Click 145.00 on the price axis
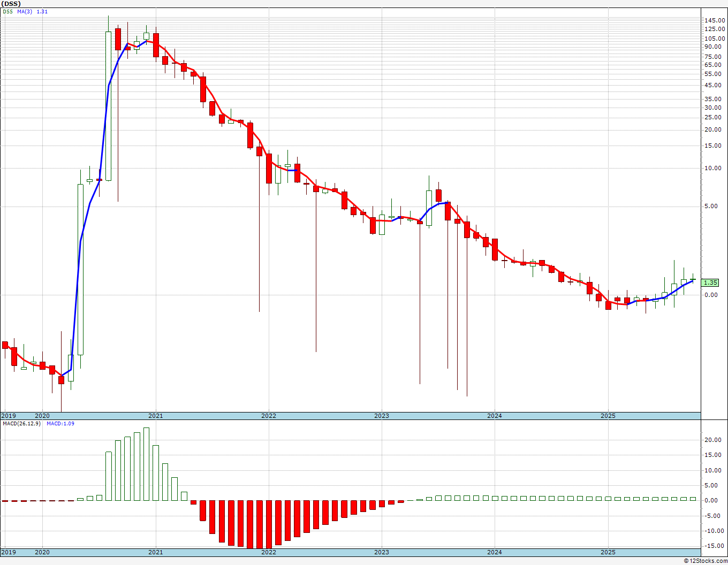The height and width of the screenshot is (565, 728). tap(715, 20)
